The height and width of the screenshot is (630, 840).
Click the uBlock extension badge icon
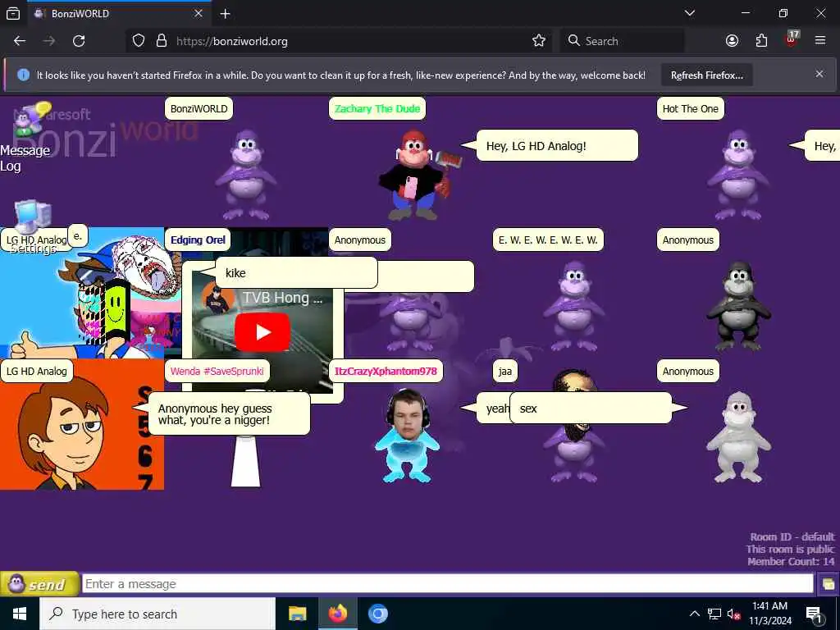[792, 39]
